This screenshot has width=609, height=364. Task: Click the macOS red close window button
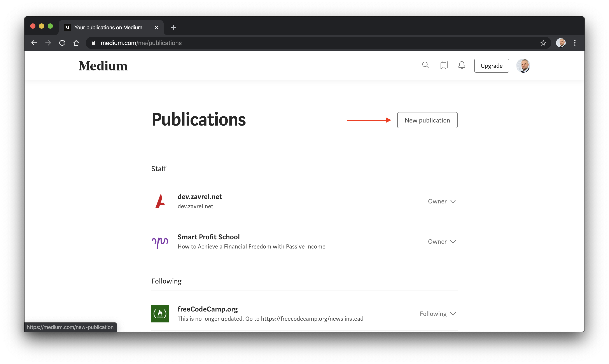coord(33,26)
